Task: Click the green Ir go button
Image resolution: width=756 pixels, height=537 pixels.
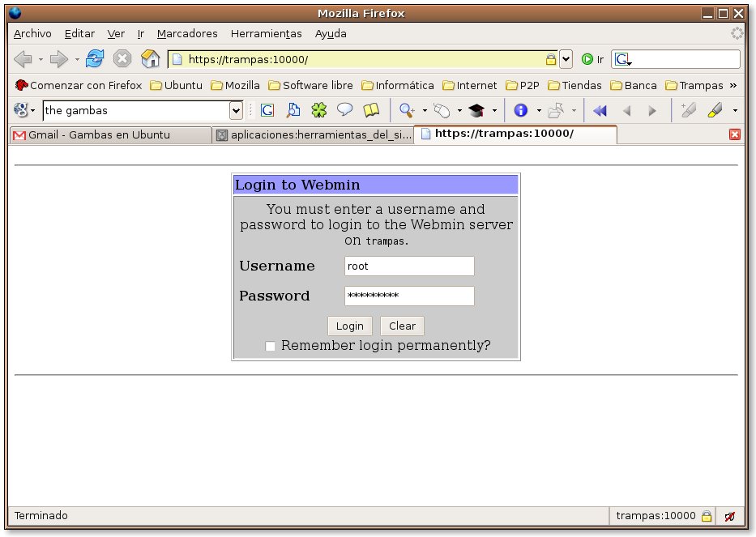Action: tap(592, 59)
